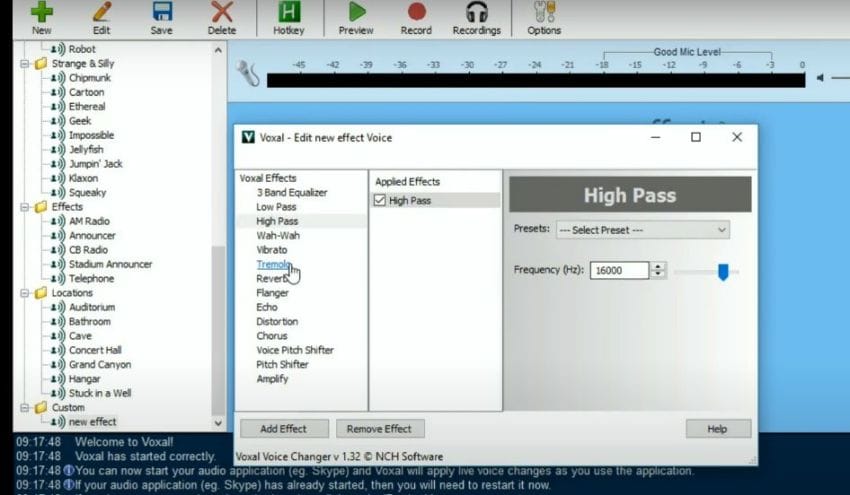The height and width of the screenshot is (495, 850).
Task: Select Amplify in Voxal Effects list
Action: (272, 379)
